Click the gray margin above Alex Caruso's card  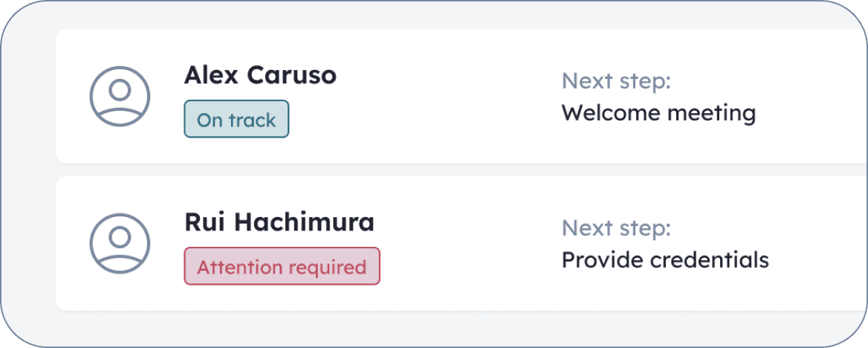pos(446,16)
